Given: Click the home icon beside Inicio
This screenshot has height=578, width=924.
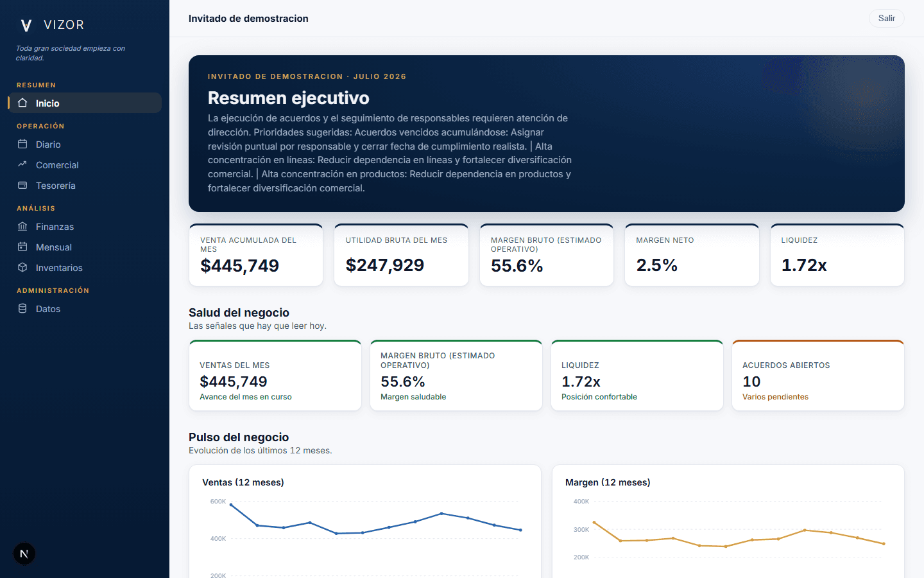Looking at the screenshot, I should (x=22, y=103).
